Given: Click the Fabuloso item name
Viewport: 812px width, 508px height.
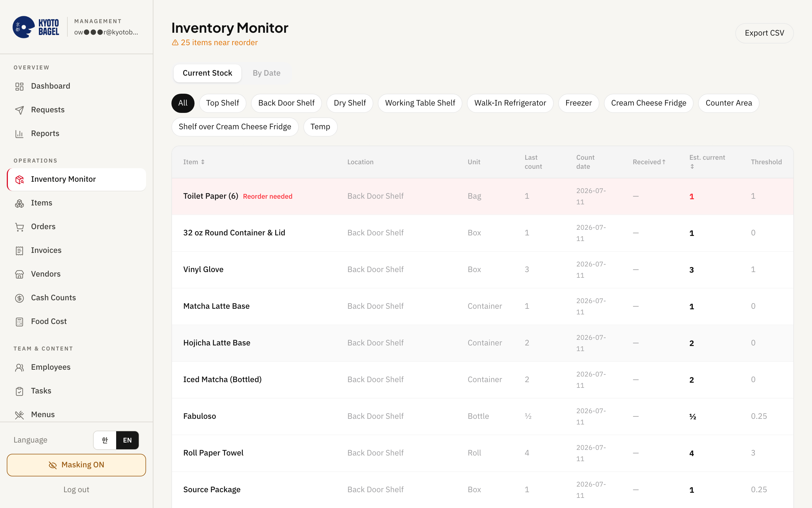Looking at the screenshot, I should (200, 416).
